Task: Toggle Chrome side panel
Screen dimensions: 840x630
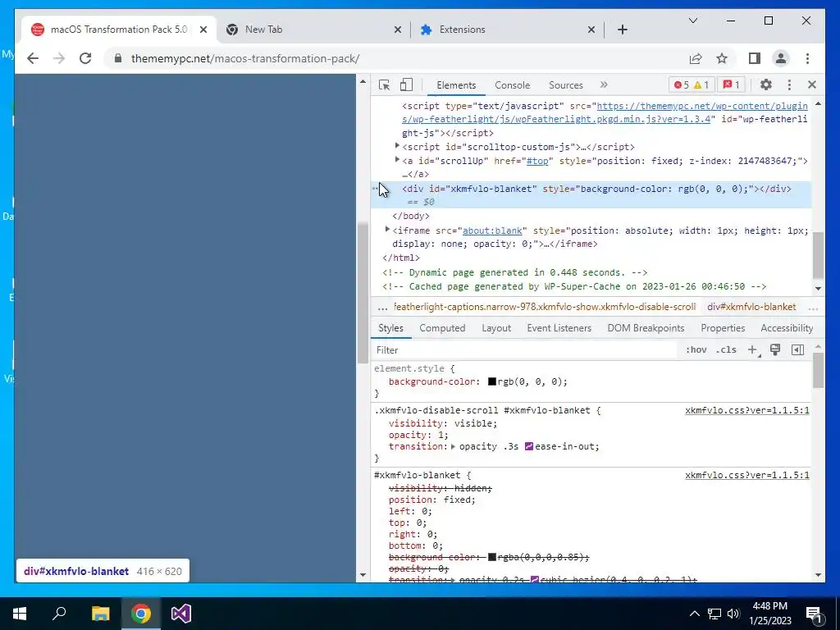Action: (x=755, y=58)
